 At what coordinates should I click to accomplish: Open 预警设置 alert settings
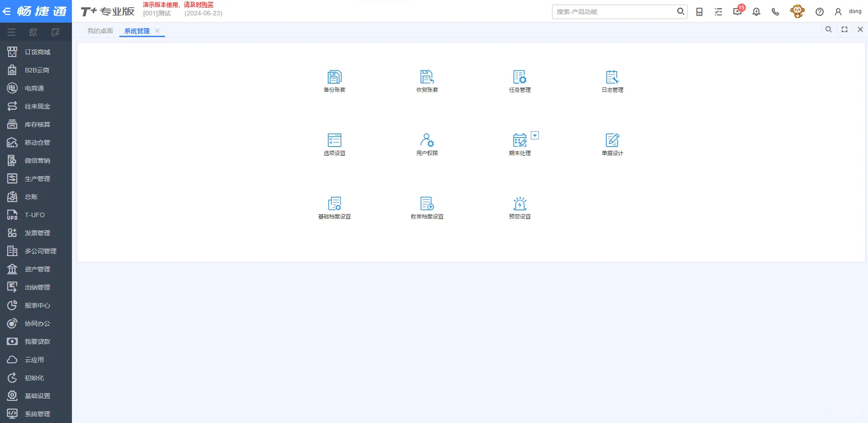(x=520, y=208)
